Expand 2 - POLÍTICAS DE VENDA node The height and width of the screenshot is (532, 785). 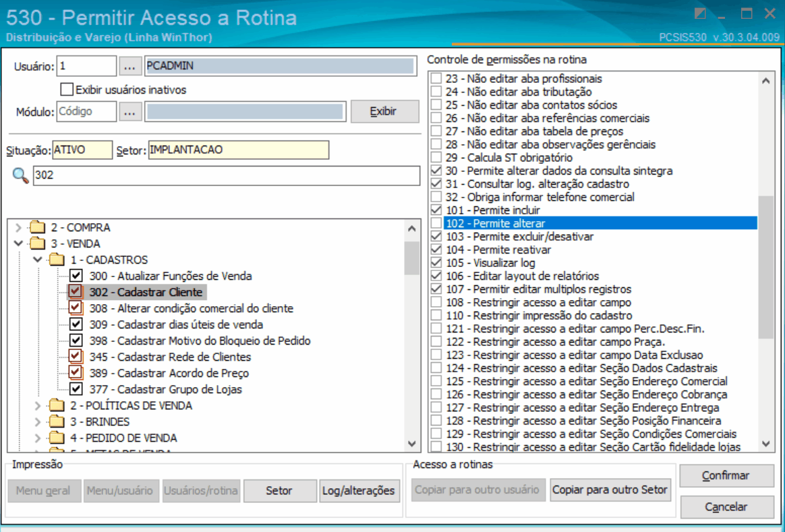point(38,405)
